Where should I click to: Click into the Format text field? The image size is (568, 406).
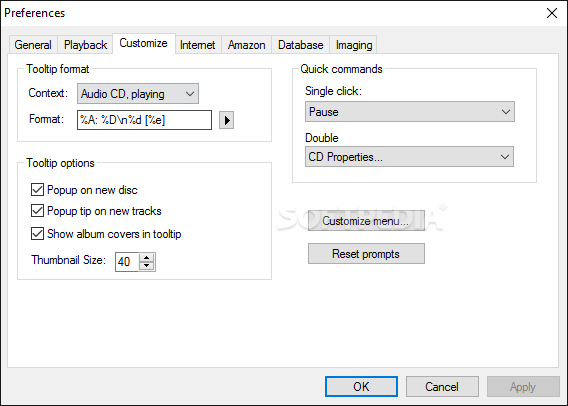pos(145,120)
